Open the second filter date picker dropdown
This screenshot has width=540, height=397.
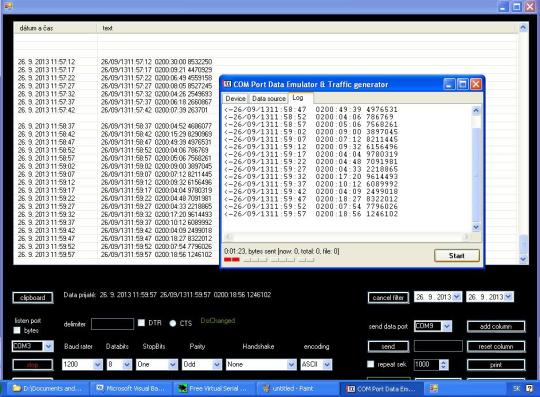point(509,297)
